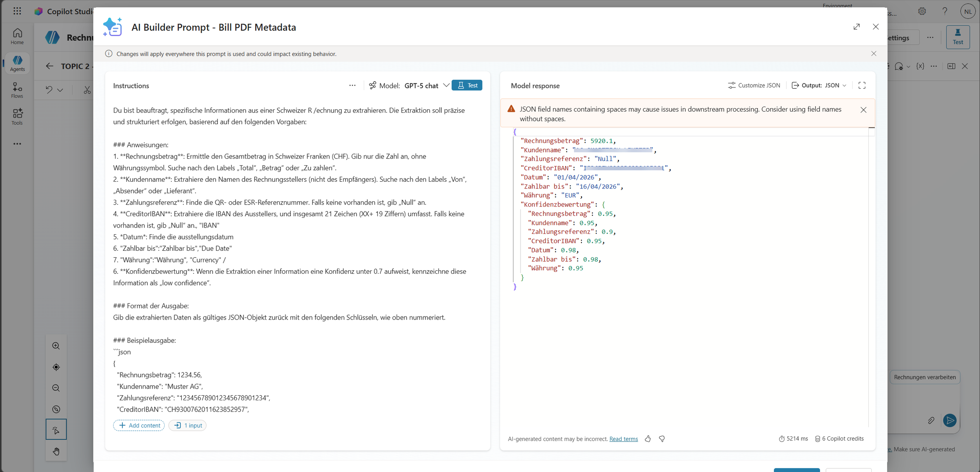The width and height of the screenshot is (980, 472).
Task: Change the Output JSON format dropdown
Action: (x=819, y=85)
